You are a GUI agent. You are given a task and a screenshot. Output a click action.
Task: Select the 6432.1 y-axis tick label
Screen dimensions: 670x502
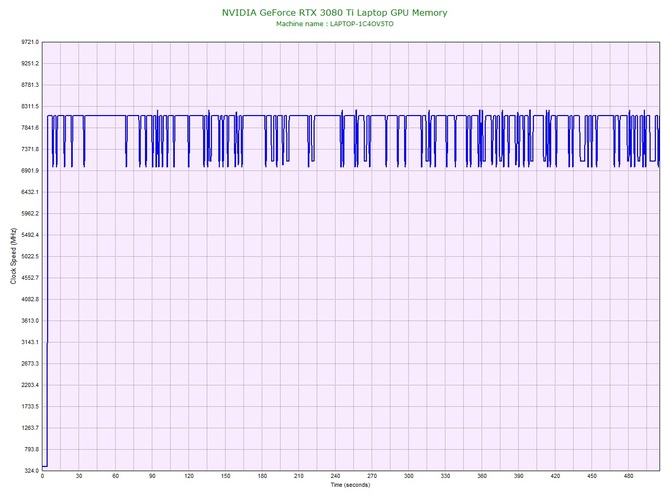coord(30,192)
